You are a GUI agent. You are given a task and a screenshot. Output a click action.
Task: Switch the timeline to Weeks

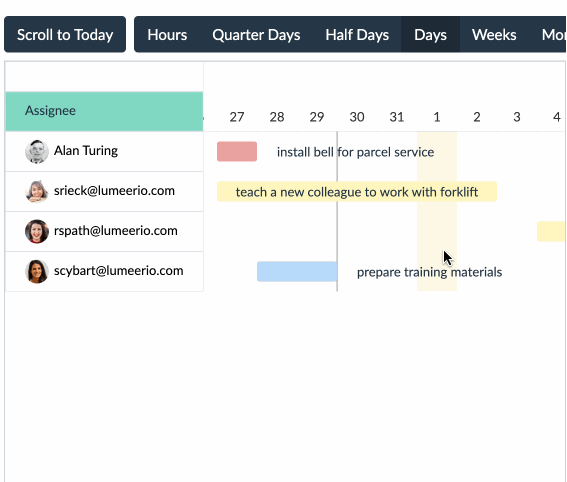click(494, 35)
